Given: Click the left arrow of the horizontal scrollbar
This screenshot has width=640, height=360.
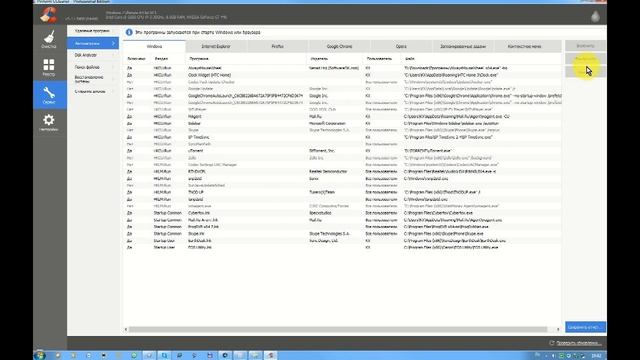Looking at the screenshot, I should coord(126,329).
